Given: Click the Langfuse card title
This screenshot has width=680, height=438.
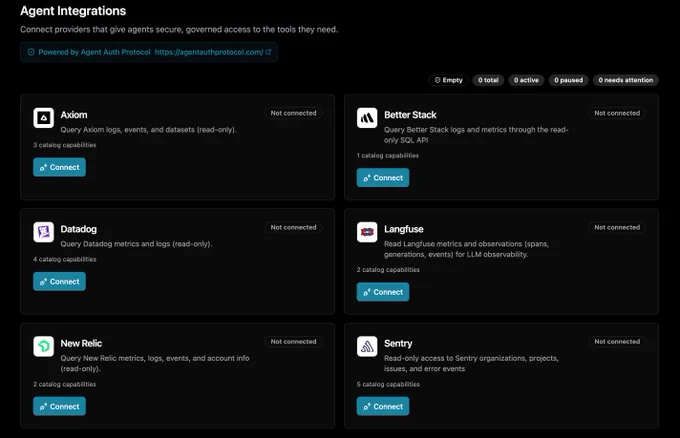Looking at the screenshot, I should 404,229.
